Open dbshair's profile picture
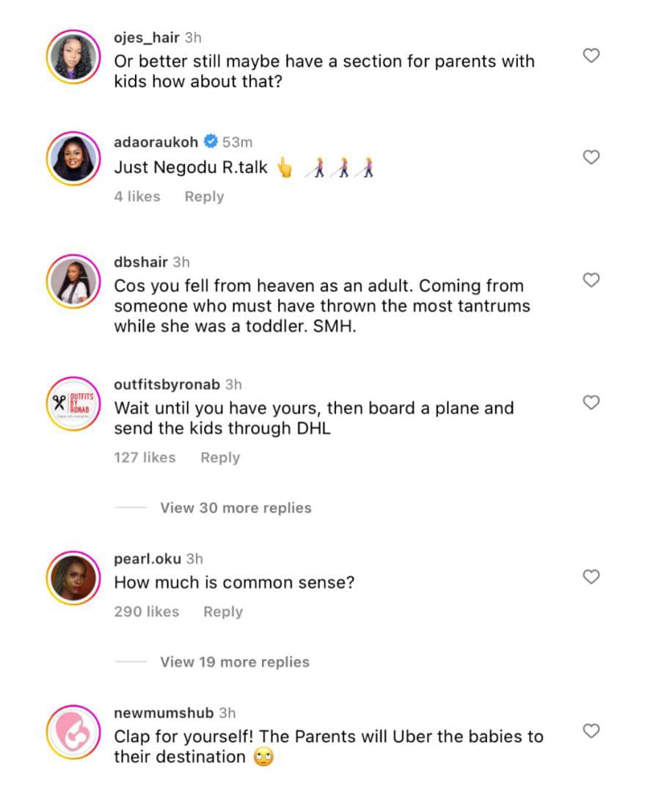The width and height of the screenshot is (672, 792). point(73,282)
